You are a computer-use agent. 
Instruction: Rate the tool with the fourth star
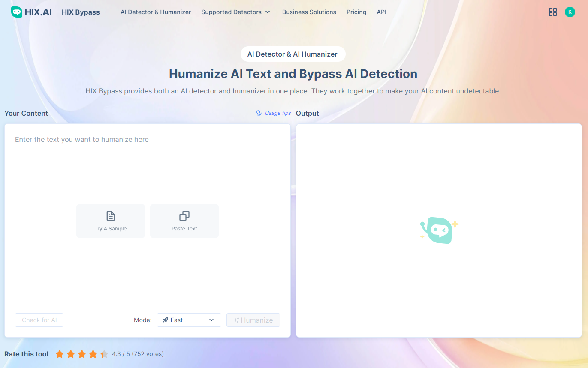93,354
